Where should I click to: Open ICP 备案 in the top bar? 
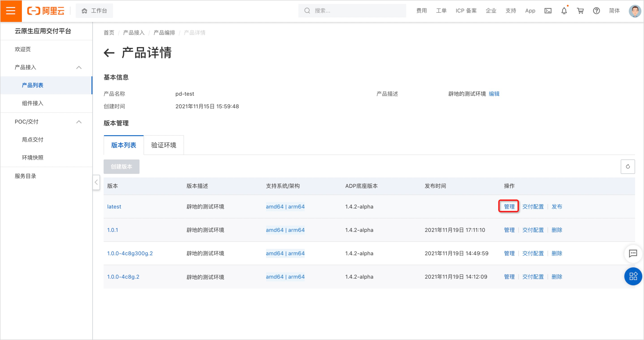tap(466, 11)
